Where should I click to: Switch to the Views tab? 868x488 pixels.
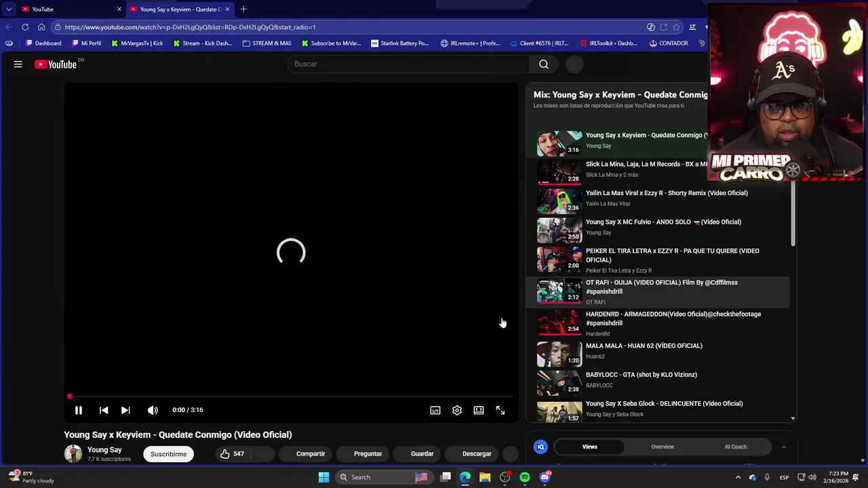pos(590,447)
